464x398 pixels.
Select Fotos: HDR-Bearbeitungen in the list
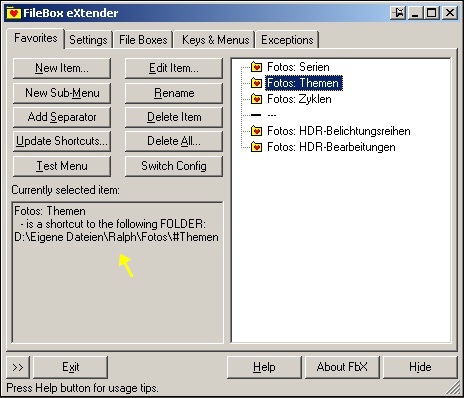331,147
